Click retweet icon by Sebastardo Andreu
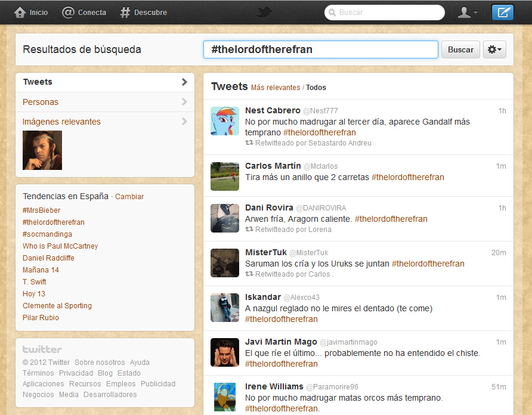The image size is (532, 415). click(249, 143)
